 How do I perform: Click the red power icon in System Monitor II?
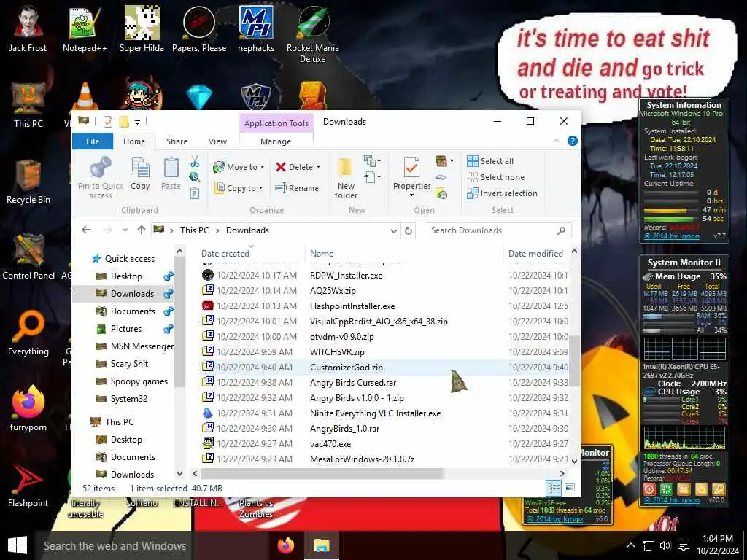click(649, 489)
